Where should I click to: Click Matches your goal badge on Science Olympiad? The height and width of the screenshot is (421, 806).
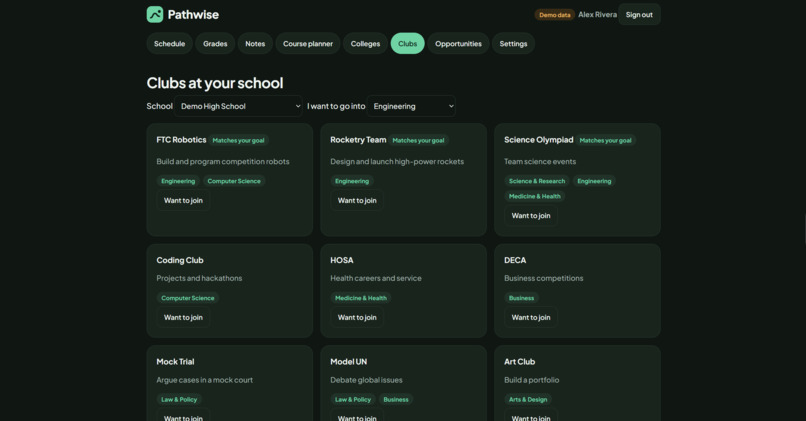pos(606,140)
